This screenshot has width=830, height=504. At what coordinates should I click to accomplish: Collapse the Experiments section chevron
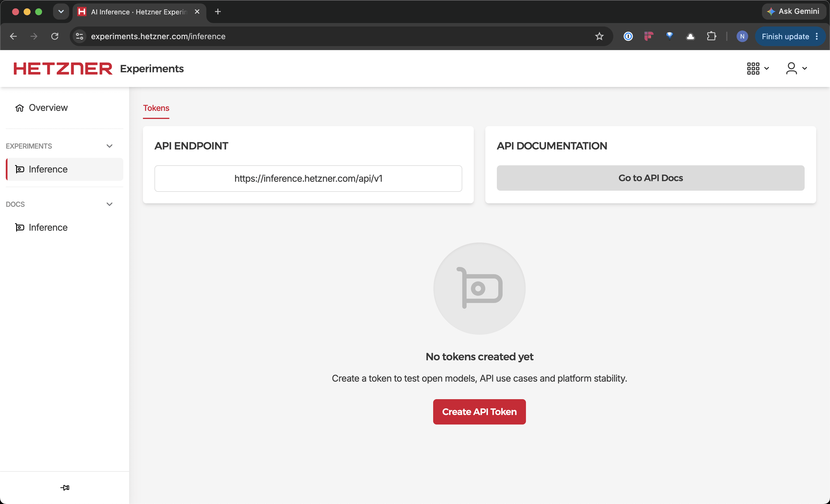point(110,146)
